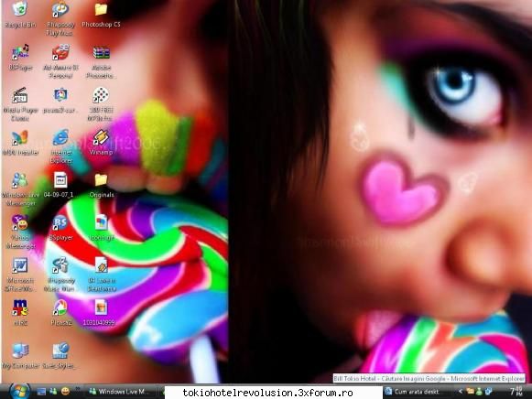Launch the Ad-Aware SE Personal shortcut
Screen dimensions: 532x399
point(60,61)
